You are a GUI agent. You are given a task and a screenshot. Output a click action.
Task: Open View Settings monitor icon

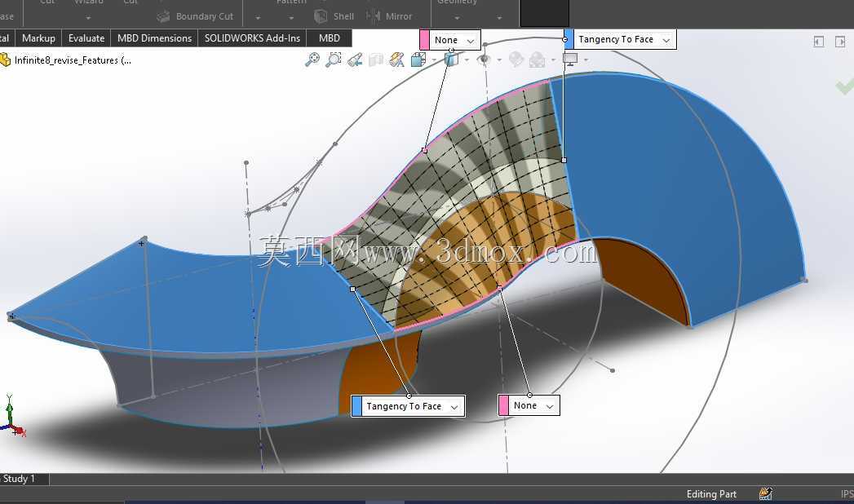click(570, 60)
